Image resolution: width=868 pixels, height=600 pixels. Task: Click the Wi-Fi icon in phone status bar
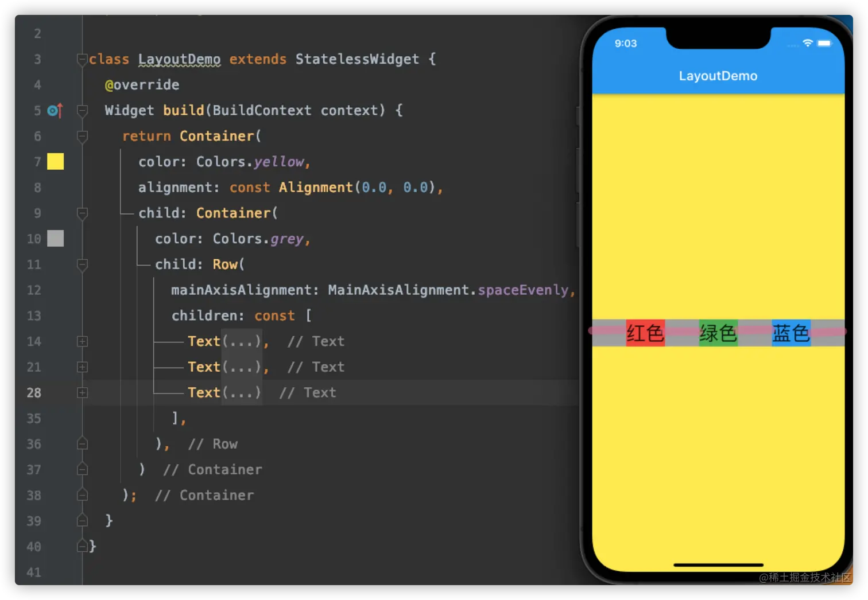807,43
